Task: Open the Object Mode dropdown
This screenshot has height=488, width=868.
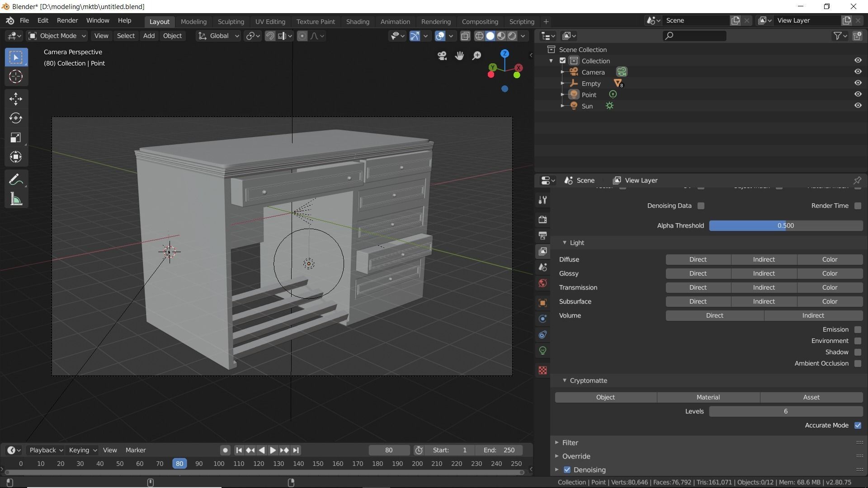Action: 57,36
